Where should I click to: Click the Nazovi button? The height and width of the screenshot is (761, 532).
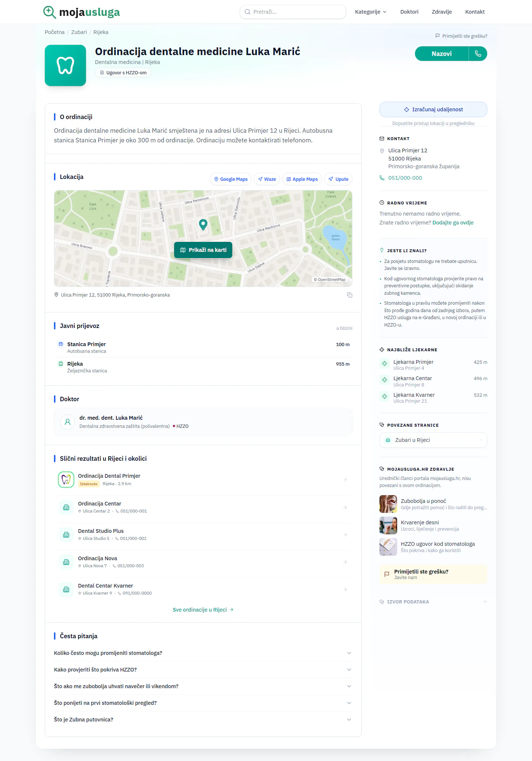pyautogui.click(x=441, y=54)
